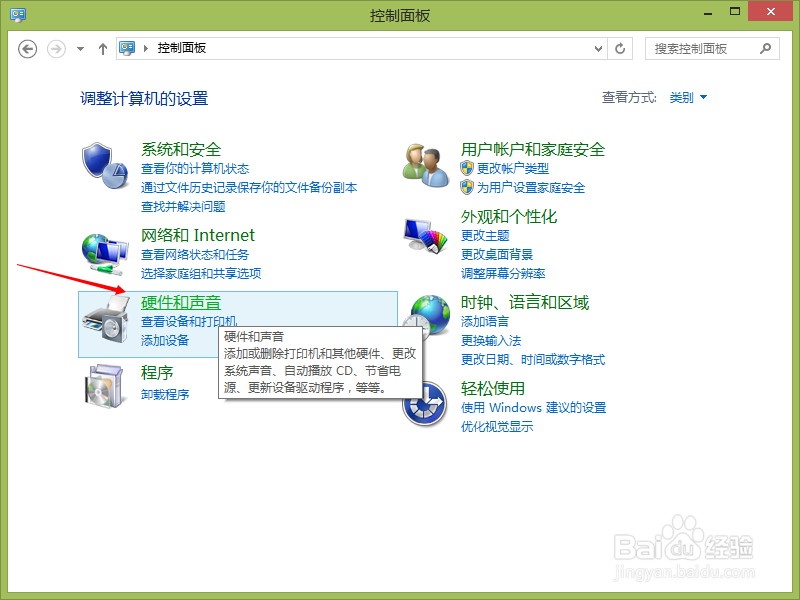800x600 pixels.
Task: Focus the 搜索控制面板 search field
Action: coord(712,48)
